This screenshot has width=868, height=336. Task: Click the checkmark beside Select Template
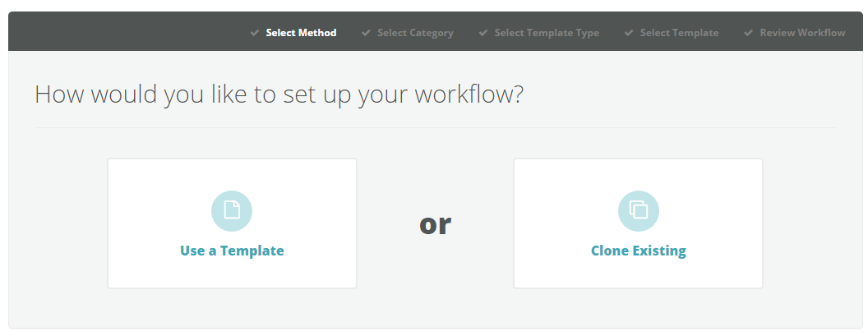point(629,33)
